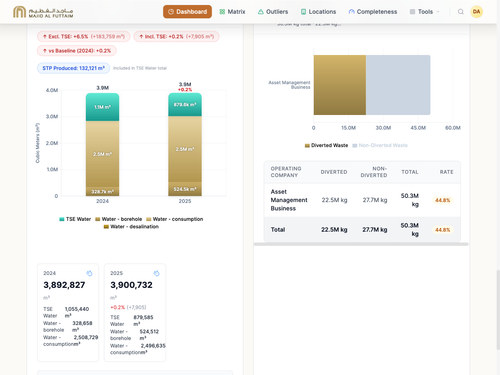Image resolution: width=500 pixels, height=375 pixels.
Task: Click the Tools icon in navbar
Action: [412, 12]
